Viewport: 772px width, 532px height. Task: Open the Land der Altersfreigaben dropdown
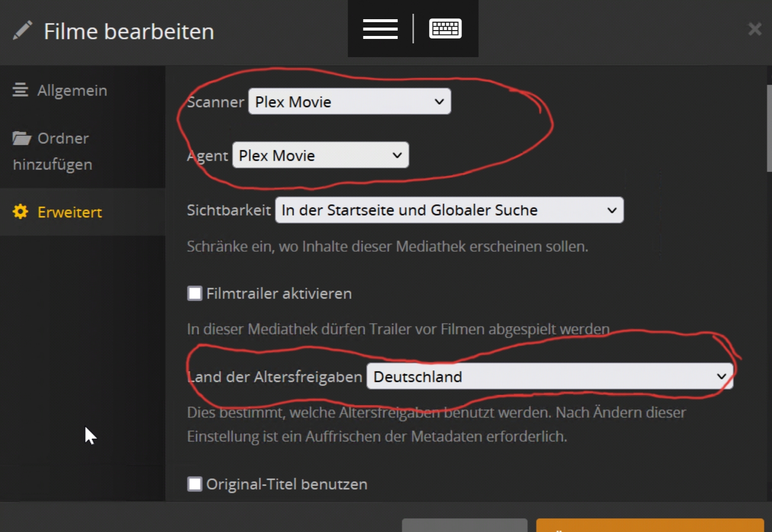(550, 376)
